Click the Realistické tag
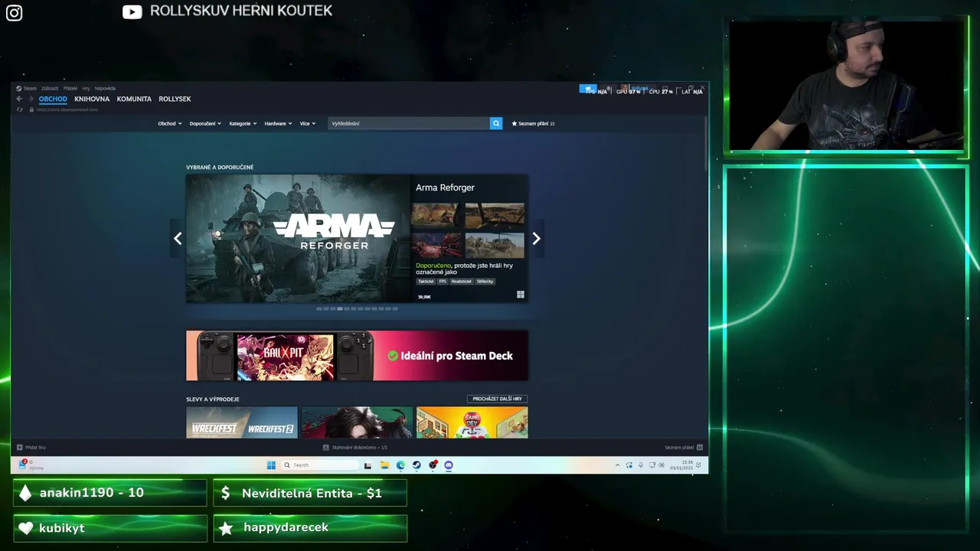 (x=462, y=281)
